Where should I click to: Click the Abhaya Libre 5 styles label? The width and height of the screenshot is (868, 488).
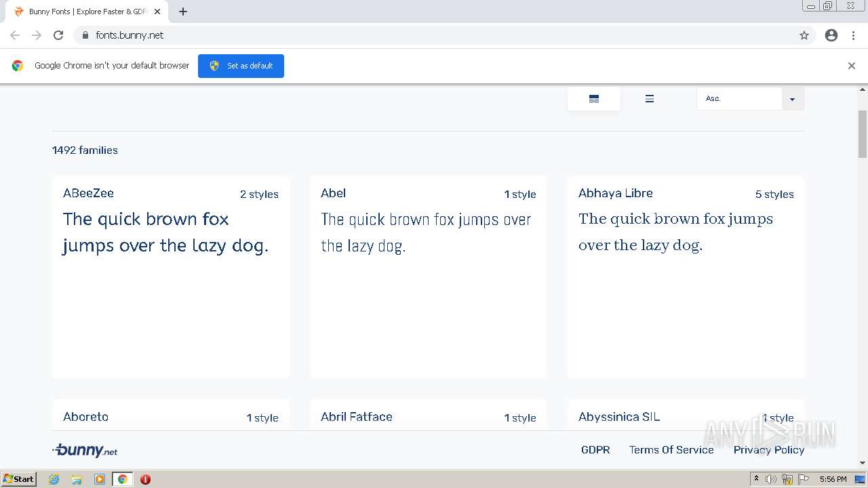pyautogui.click(x=774, y=195)
